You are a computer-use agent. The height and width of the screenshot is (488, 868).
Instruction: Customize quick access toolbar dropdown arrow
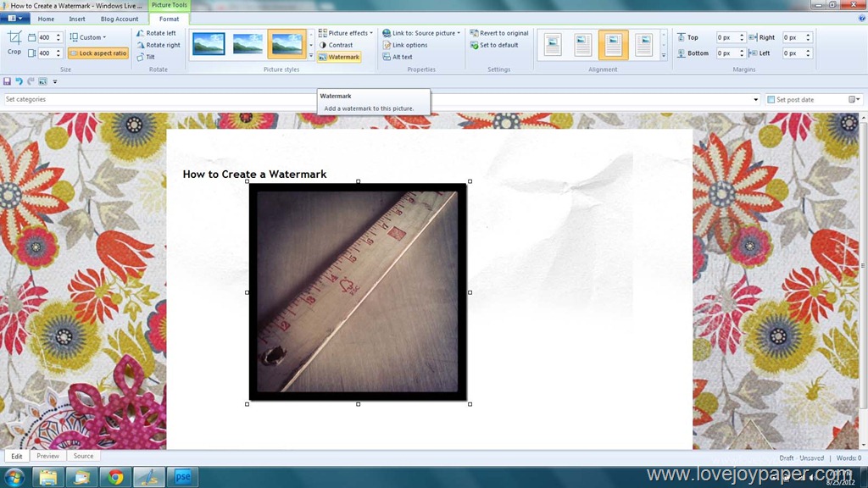(x=55, y=82)
